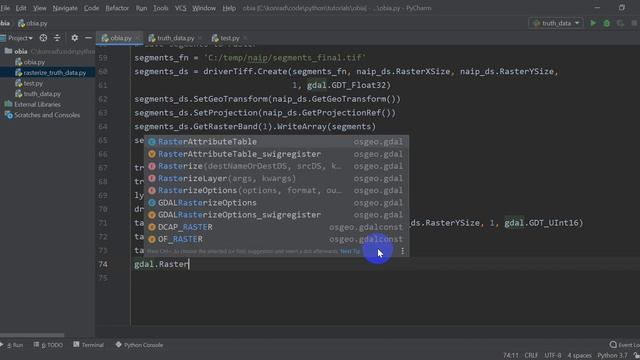Open Project panel settings gear
The width and height of the screenshot is (640, 360).
(x=74, y=38)
